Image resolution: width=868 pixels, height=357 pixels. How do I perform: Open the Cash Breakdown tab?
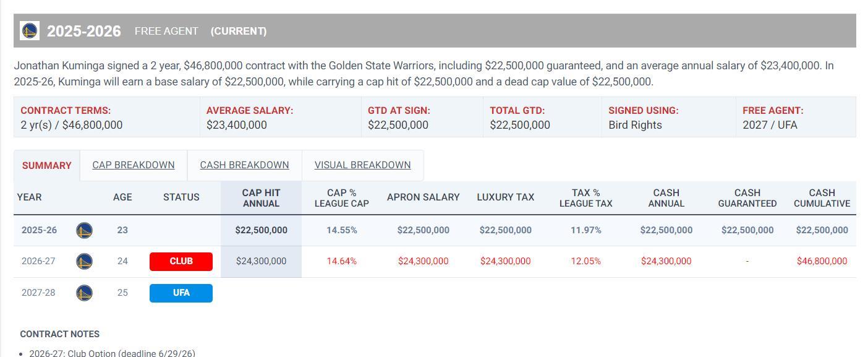point(244,165)
